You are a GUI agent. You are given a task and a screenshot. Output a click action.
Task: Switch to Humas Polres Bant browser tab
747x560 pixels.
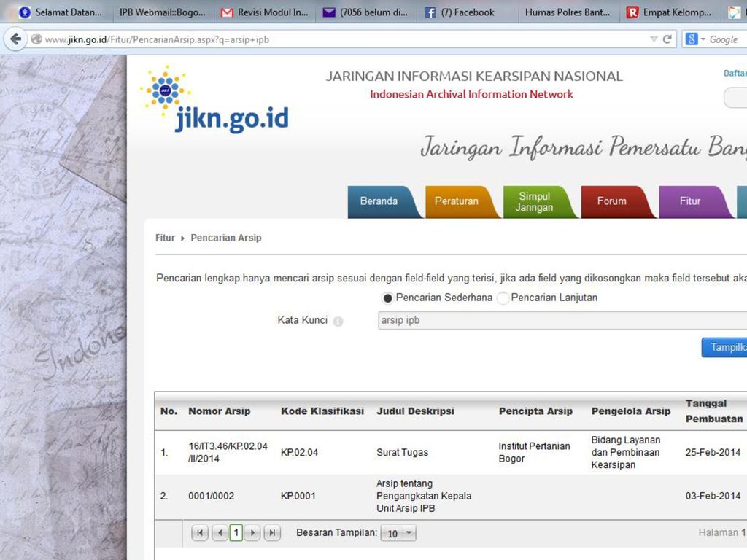[568, 12]
